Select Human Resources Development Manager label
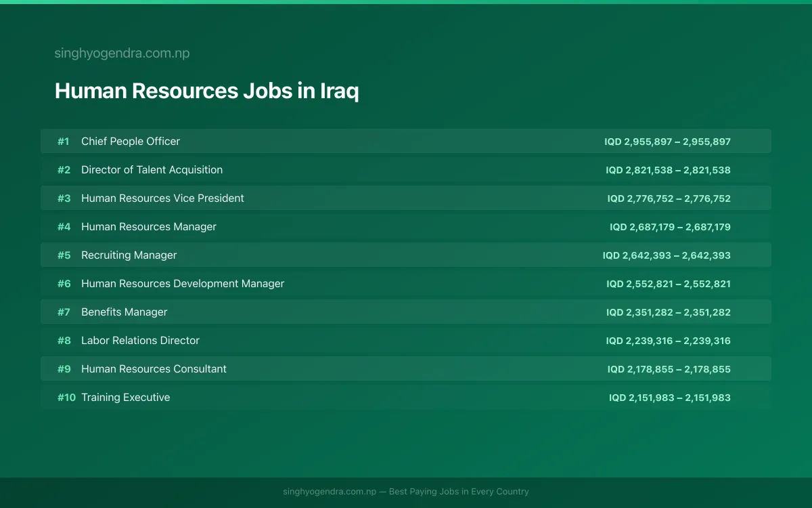This screenshot has width=812, height=508. pos(183,284)
